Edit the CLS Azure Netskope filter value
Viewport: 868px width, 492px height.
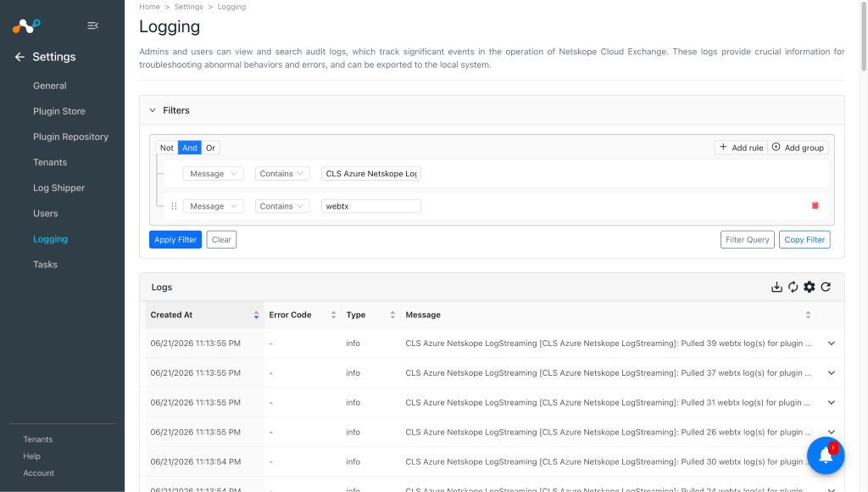point(371,173)
